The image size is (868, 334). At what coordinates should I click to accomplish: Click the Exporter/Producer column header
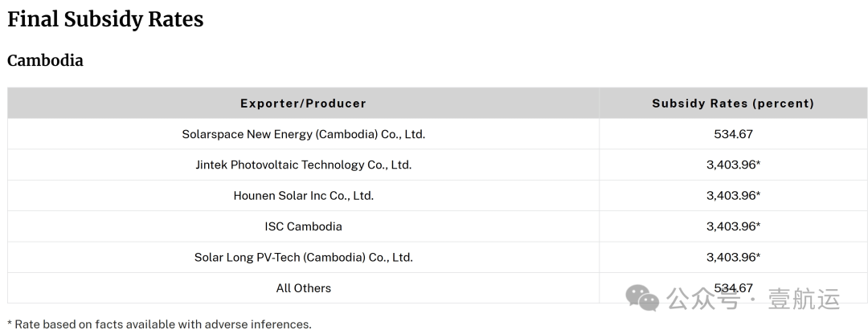tap(303, 104)
